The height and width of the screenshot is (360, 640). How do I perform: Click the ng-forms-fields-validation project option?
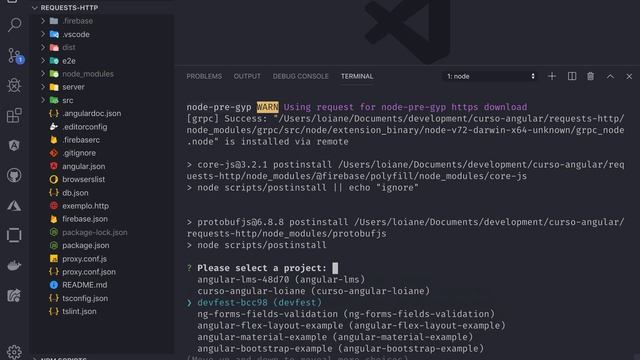(x=346, y=314)
